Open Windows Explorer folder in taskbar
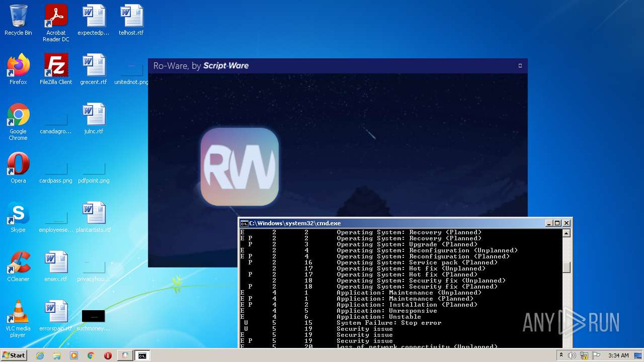 click(57, 355)
